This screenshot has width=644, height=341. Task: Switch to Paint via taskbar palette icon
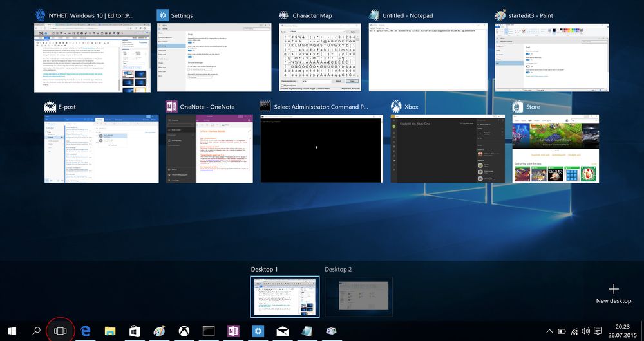(x=159, y=331)
